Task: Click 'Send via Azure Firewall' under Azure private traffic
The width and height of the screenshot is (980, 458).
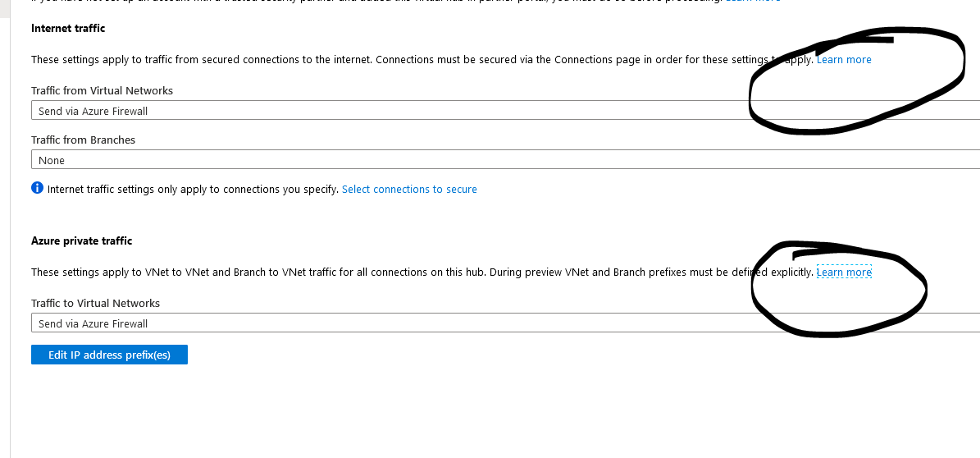Action: [93, 324]
